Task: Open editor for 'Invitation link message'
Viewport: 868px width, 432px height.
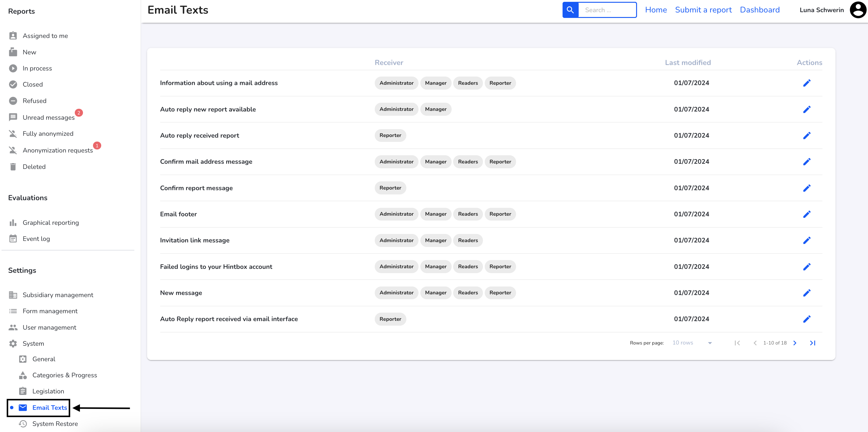Action: (x=807, y=240)
